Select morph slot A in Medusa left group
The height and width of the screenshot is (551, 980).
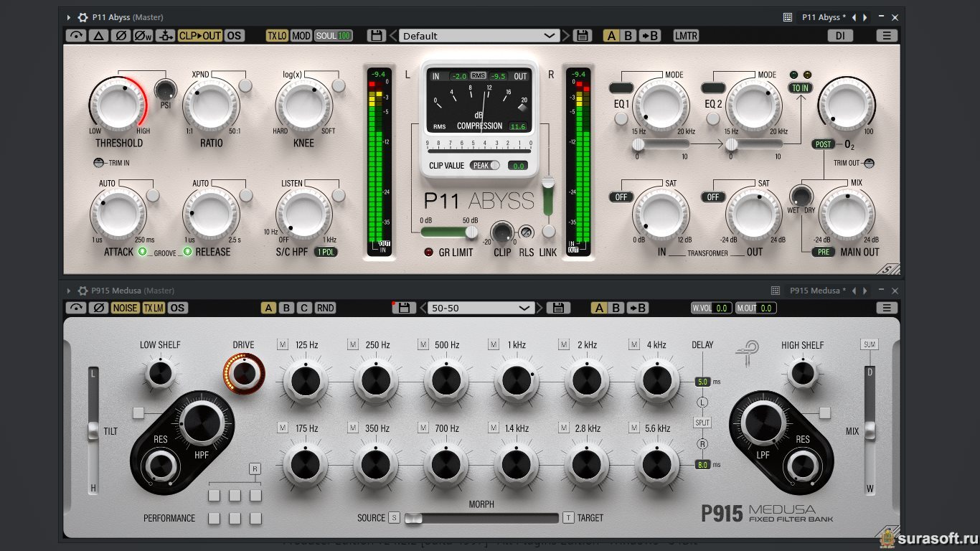click(x=268, y=308)
